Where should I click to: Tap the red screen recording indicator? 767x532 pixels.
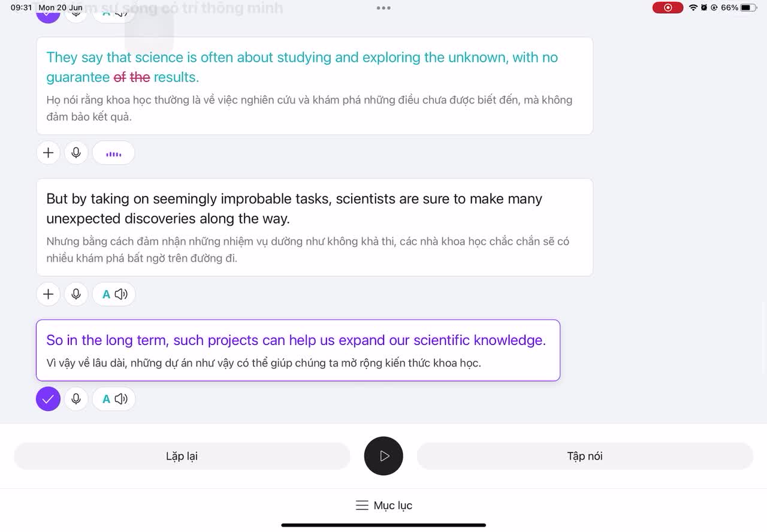tap(668, 8)
